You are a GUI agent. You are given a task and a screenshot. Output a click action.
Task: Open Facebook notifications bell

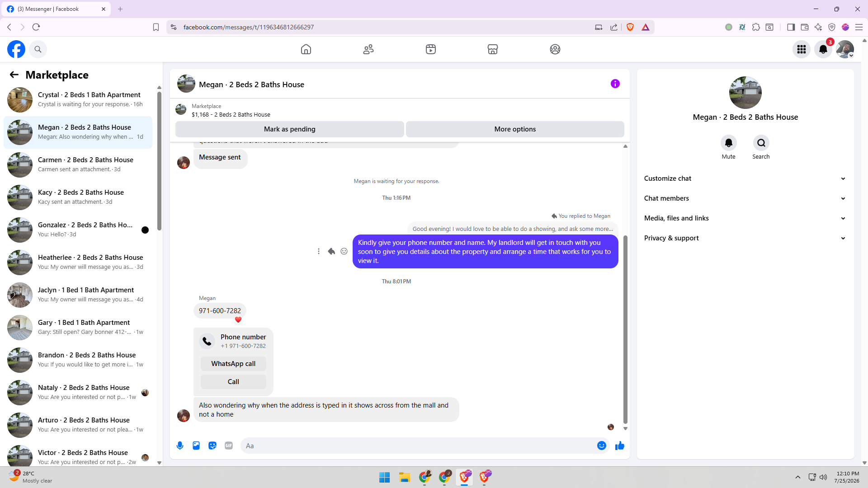point(823,49)
